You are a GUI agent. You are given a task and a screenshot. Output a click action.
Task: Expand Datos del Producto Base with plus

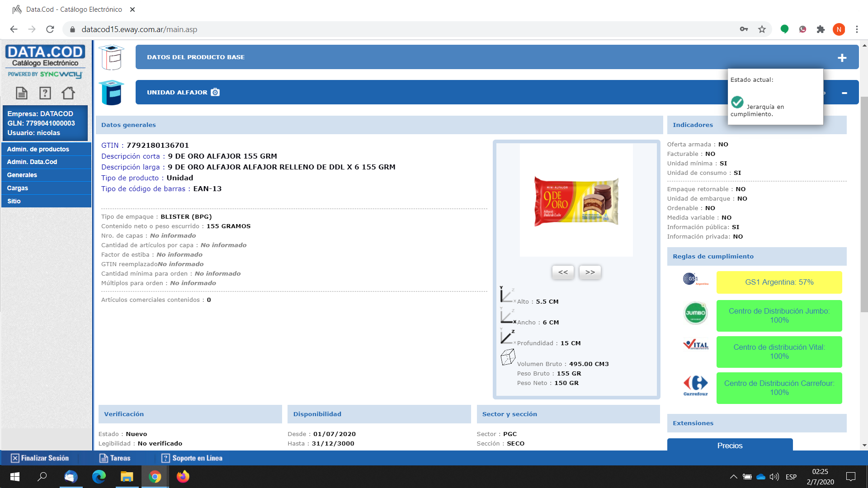pyautogui.click(x=842, y=58)
